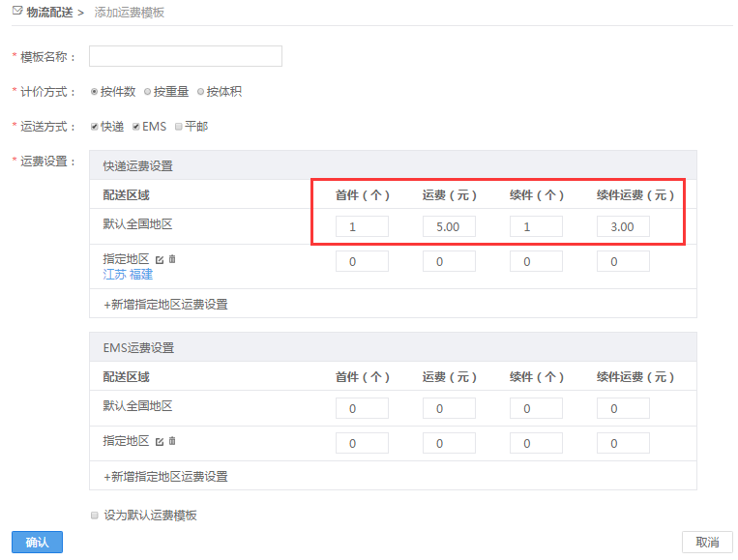Uncheck the 快递 shipping method checkbox

coord(94,127)
